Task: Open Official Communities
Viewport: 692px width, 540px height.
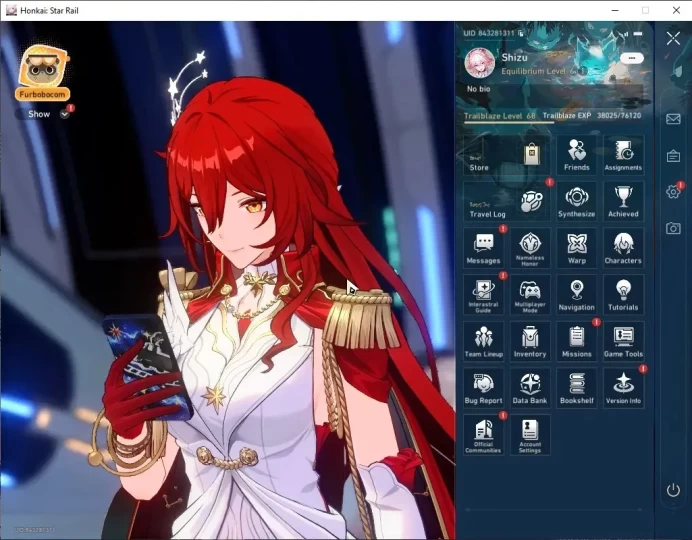Action: (x=483, y=435)
